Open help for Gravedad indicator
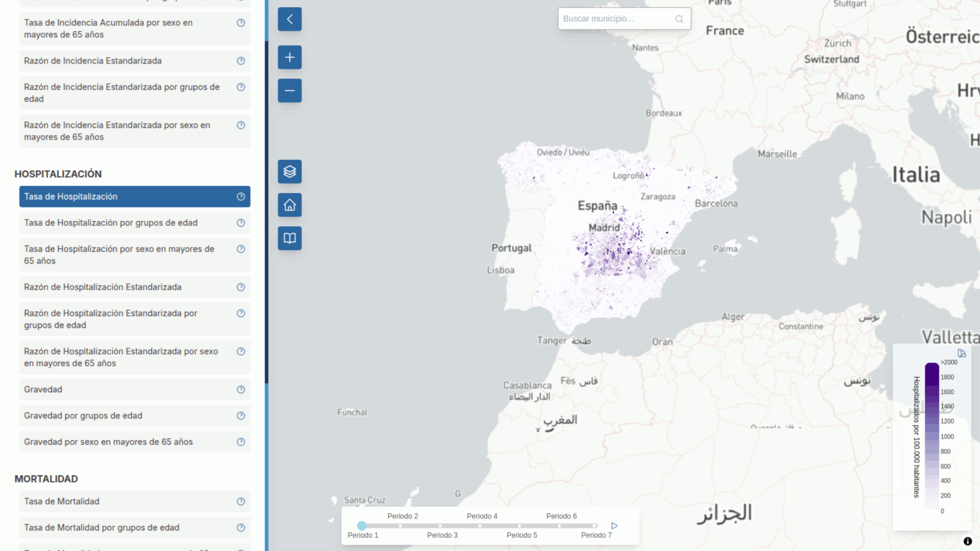 (x=241, y=390)
